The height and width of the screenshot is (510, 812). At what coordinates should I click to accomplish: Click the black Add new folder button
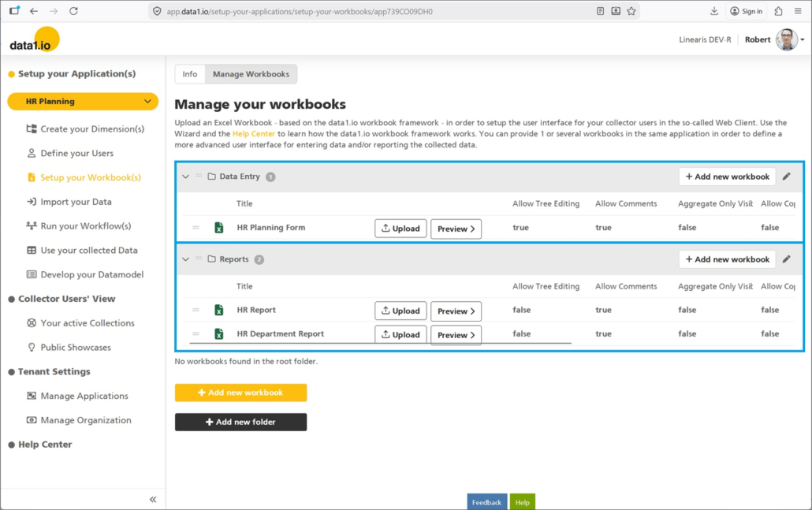tap(240, 422)
